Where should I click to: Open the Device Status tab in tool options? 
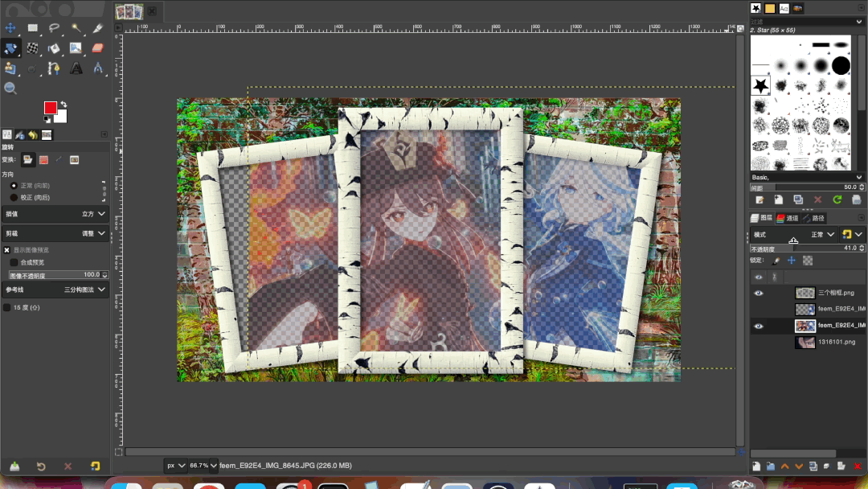coord(20,134)
